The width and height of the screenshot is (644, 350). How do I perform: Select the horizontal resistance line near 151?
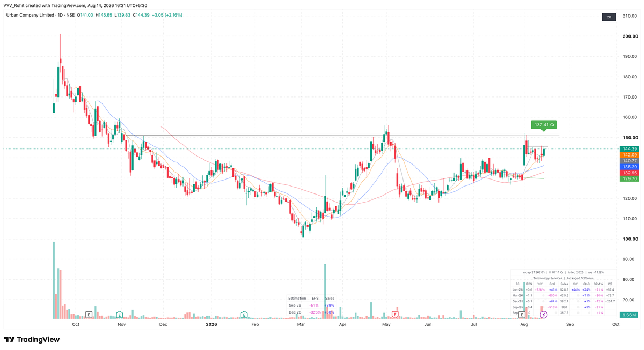(x=343, y=135)
